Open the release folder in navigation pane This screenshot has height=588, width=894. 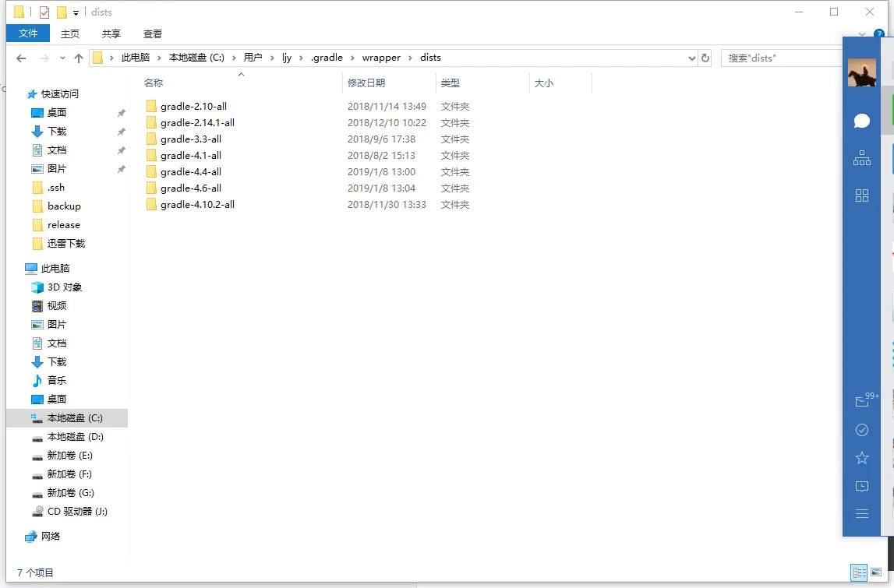63,225
